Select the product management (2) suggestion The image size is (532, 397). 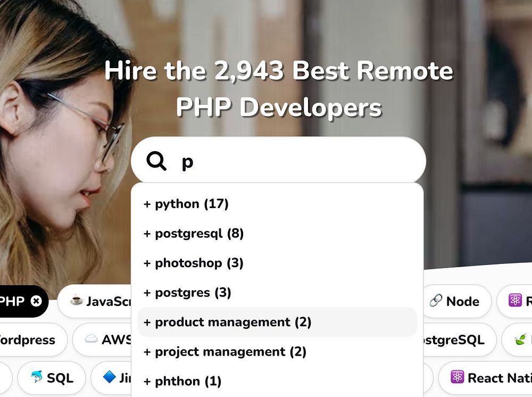pyautogui.click(x=277, y=322)
